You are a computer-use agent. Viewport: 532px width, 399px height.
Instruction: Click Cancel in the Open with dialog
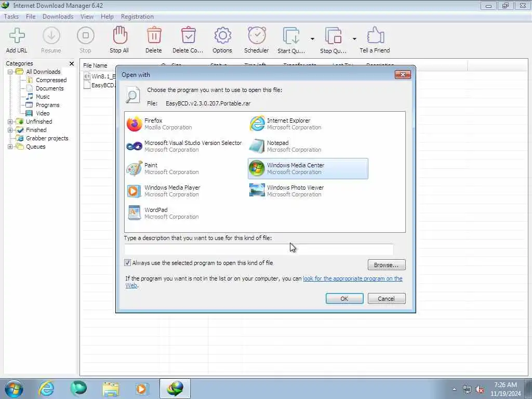(387, 299)
